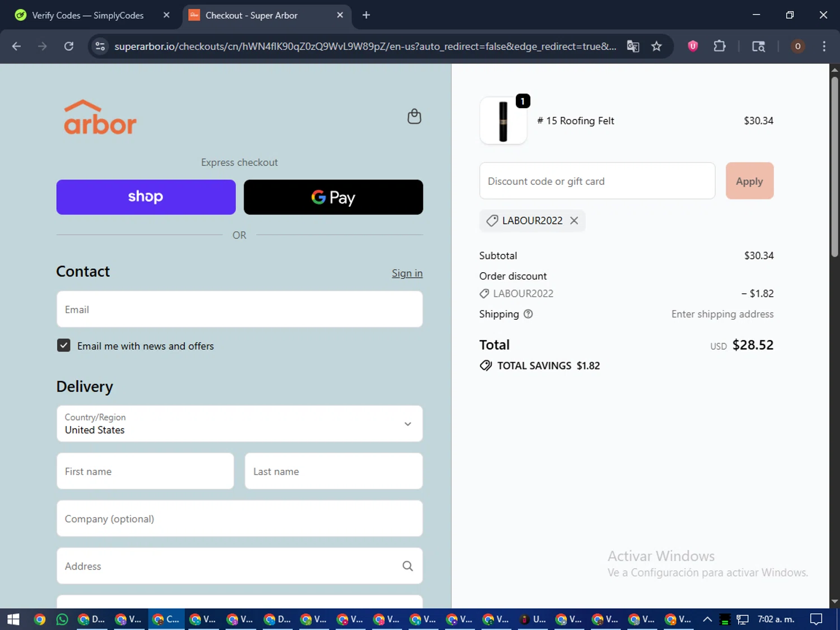Go back to the previous browser page
The width and height of the screenshot is (840, 630).
point(16,46)
